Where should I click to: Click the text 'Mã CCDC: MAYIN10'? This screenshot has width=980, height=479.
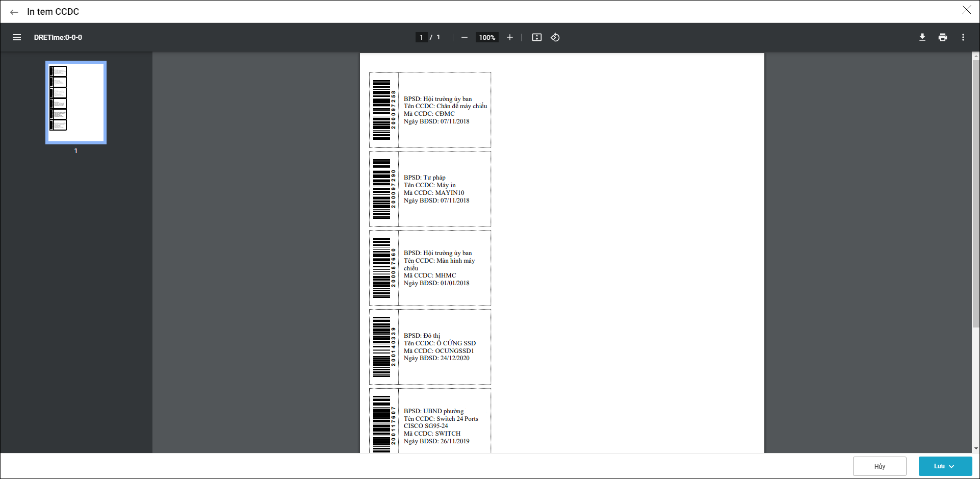click(434, 193)
